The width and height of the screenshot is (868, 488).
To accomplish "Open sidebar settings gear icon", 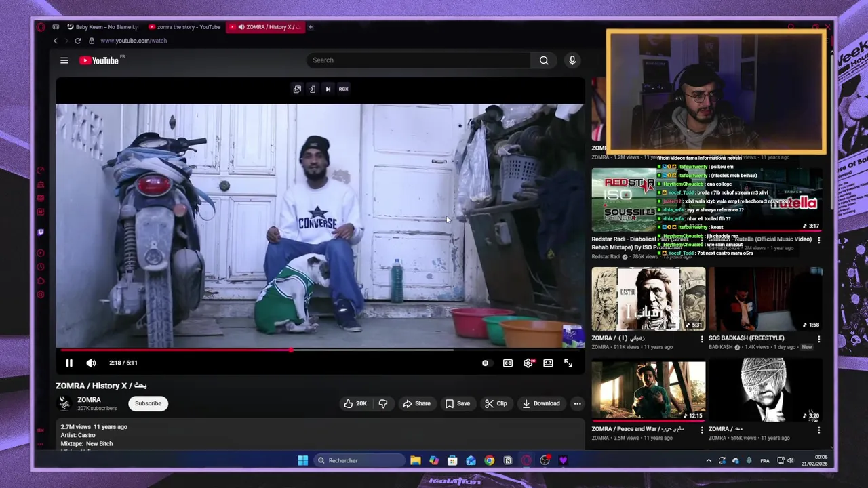I will [x=41, y=294].
